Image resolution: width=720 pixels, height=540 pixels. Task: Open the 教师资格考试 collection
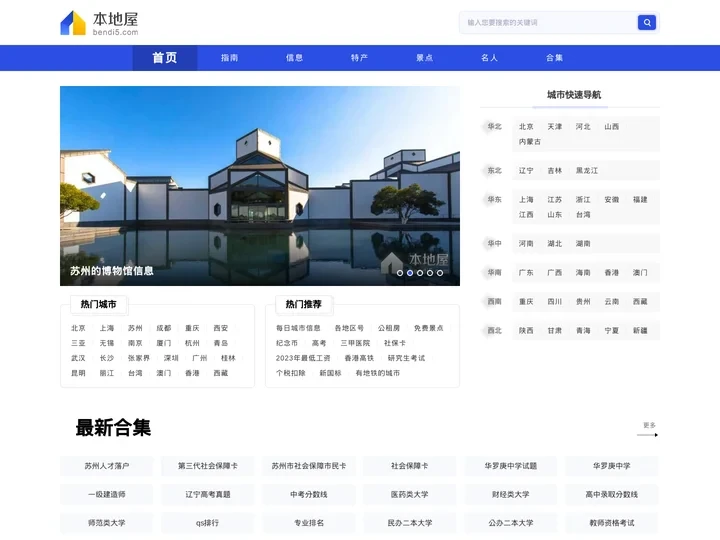click(x=612, y=523)
